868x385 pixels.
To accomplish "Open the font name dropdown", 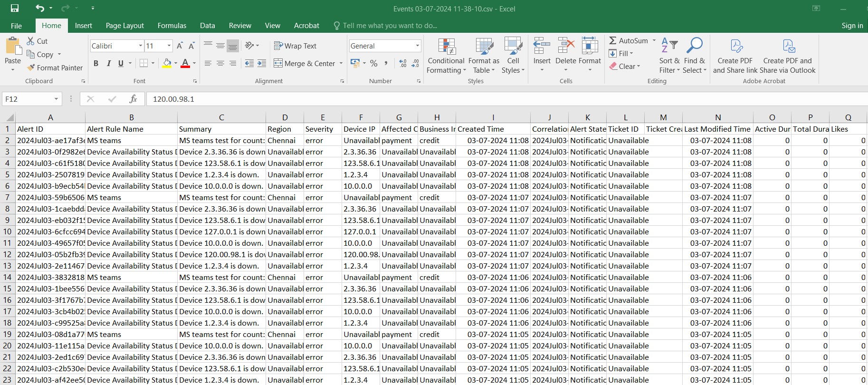I will (x=141, y=46).
